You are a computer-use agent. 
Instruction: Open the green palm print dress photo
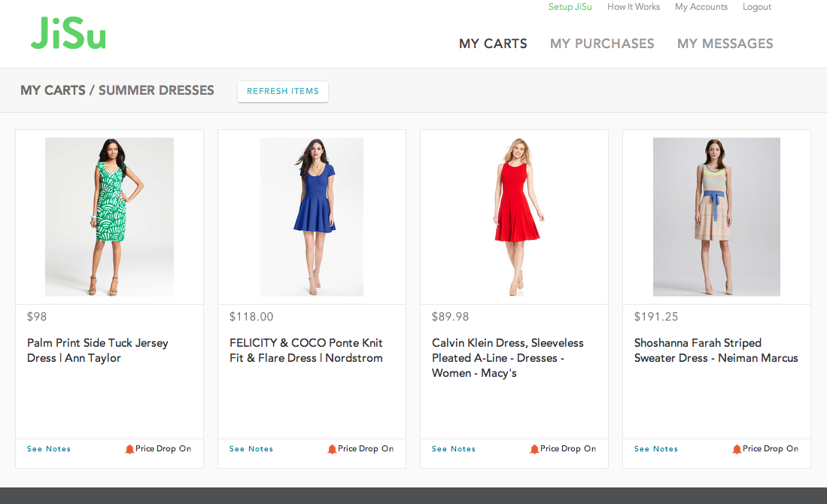click(x=109, y=217)
